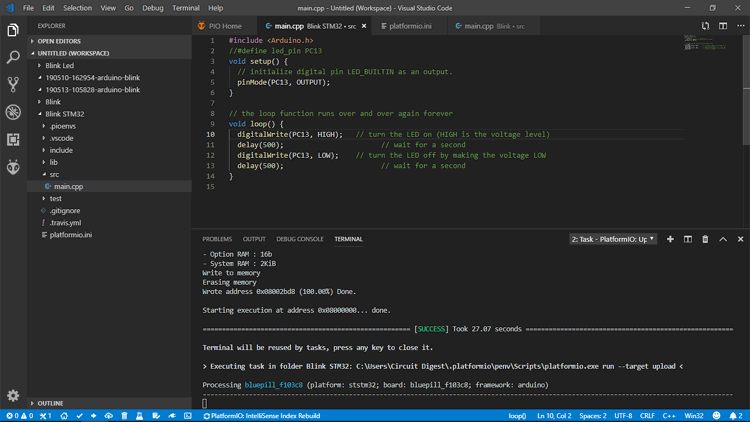Screen dimensions: 750x422
Task: Click PlatformIO: IntelliSense Index Rebuild button
Action: (x=262, y=416)
